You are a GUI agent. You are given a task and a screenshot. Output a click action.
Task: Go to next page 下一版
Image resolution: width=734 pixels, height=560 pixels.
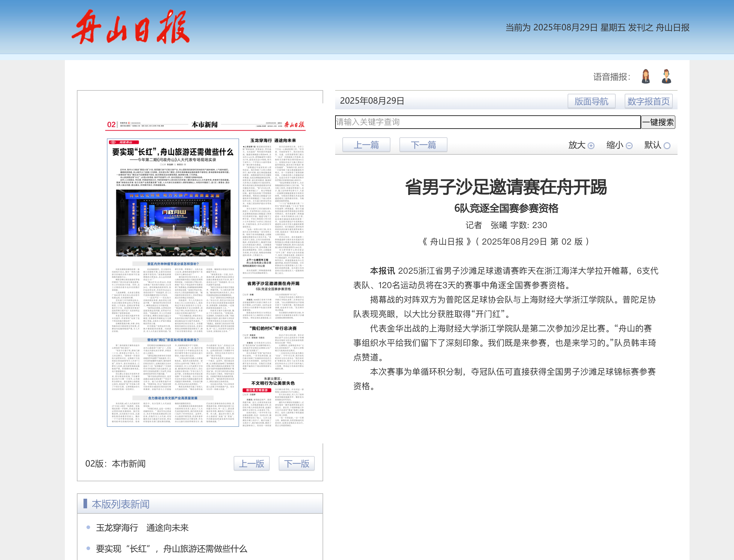[296, 463]
